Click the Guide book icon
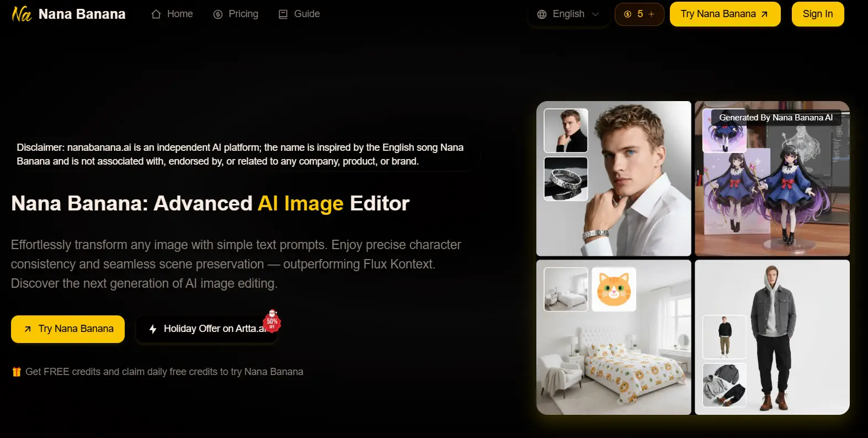This screenshot has height=438, width=868. click(x=283, y=14)
